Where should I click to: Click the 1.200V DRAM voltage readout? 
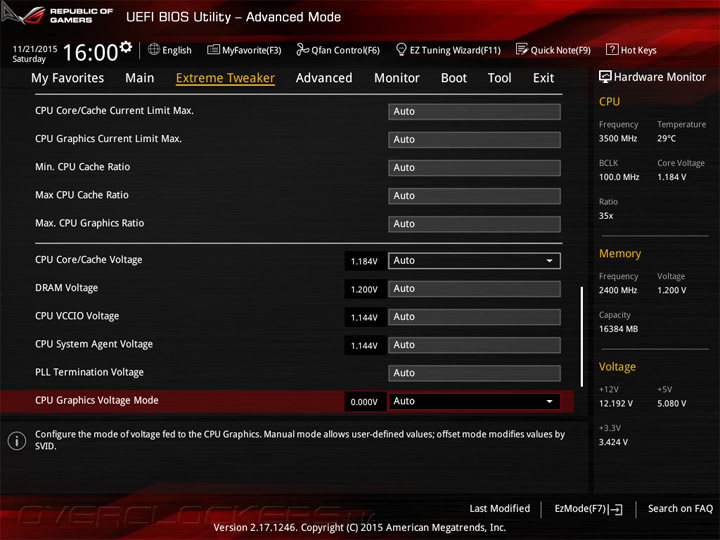365,289
